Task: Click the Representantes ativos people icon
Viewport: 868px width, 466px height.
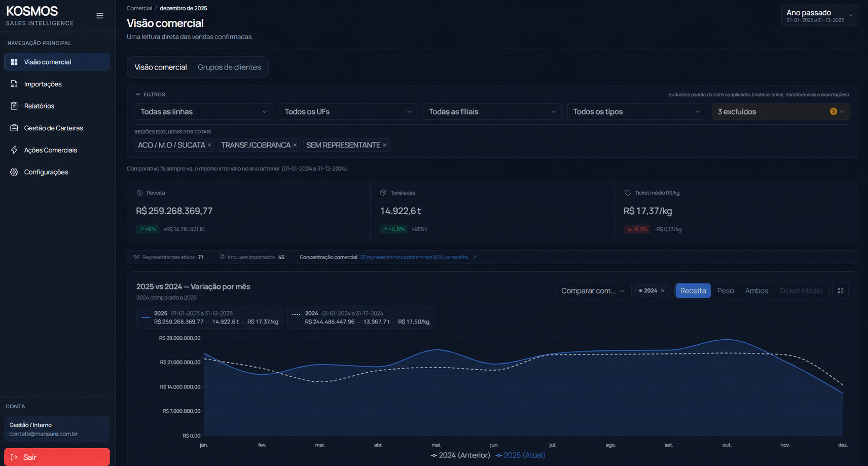Action: (x=137, y=257)
